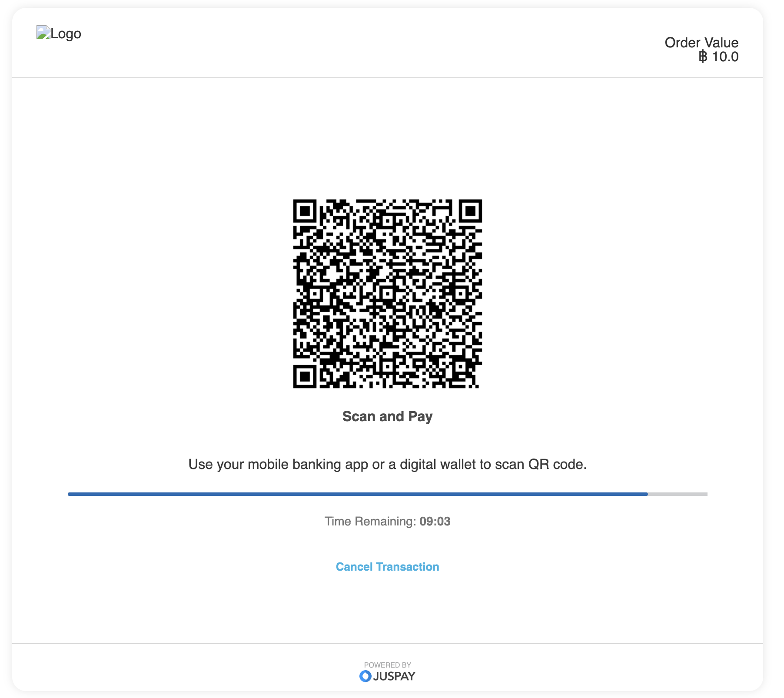The height and width of the screenshot is (698, 784).
Task: Click the 'POWERED BY' footer text
Action: pyautogui.click(x=387, y=665)
